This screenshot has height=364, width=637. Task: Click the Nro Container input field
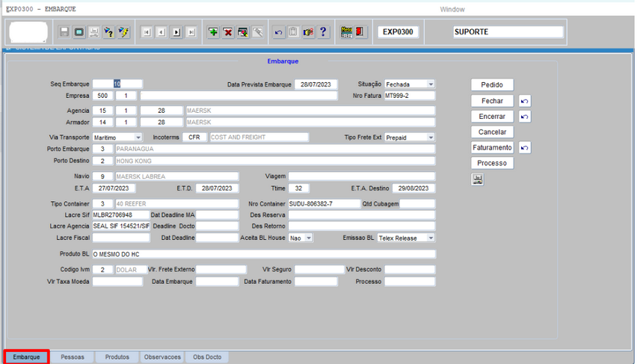pos(323,204)
